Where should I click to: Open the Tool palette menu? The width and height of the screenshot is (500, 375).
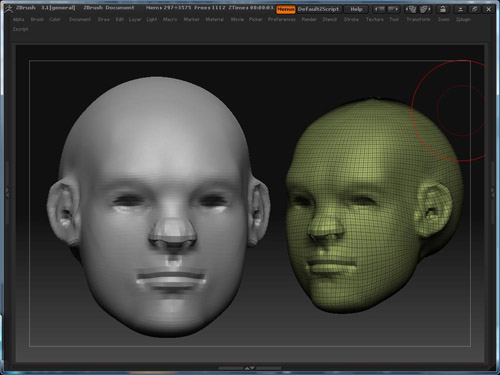pyautogui.click(x=394, y=20)
